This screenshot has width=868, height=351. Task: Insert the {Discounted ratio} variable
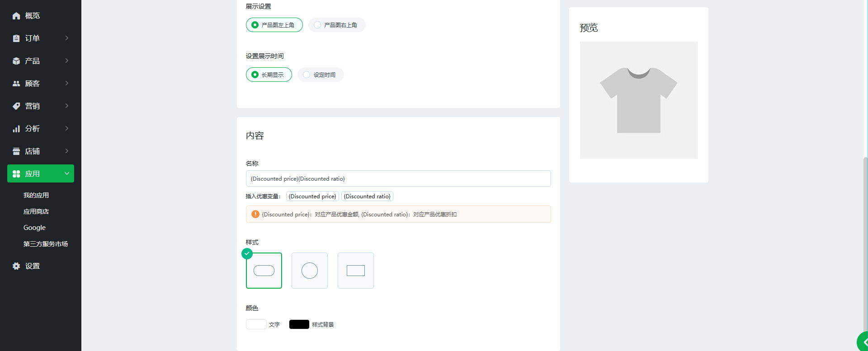[x=367, y=196]
